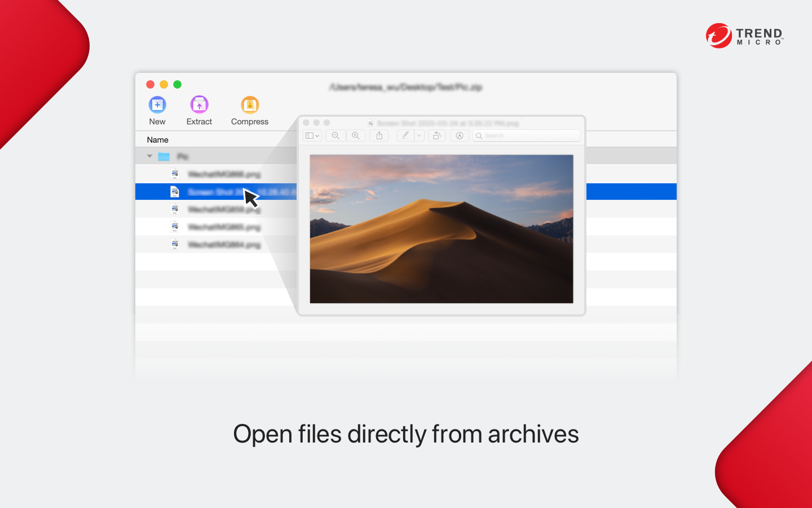Activate the Markup pen tool

coord(407,135)
